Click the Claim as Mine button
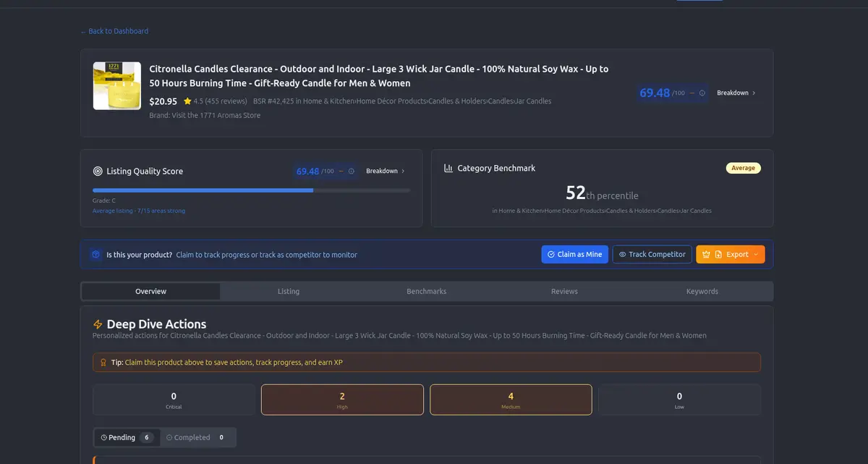868x464 pixels. point(574,254)
